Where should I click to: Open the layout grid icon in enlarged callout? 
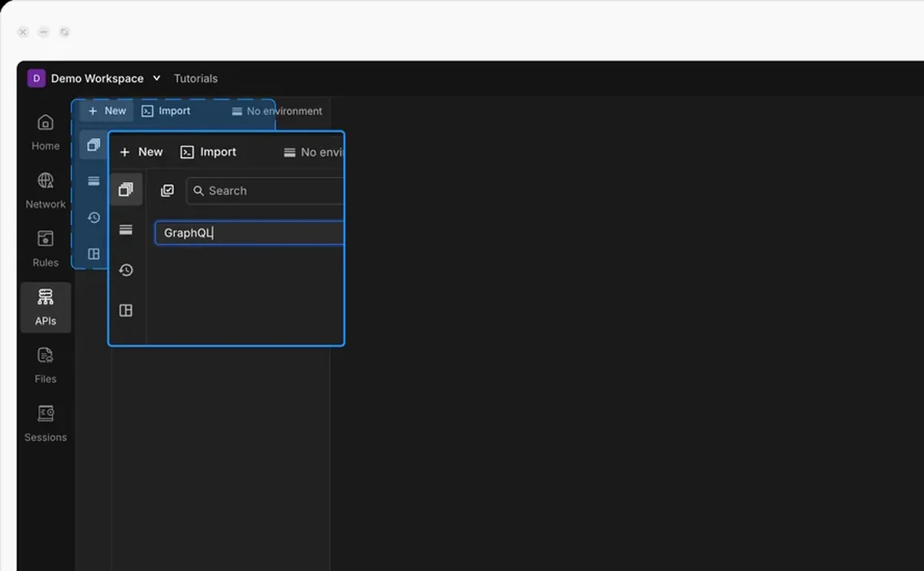[126, 311]
